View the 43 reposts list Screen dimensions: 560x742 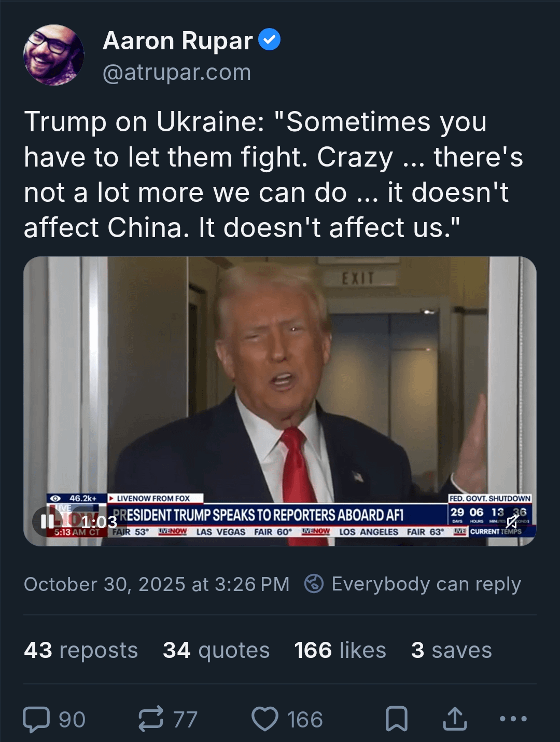[81, 650]
